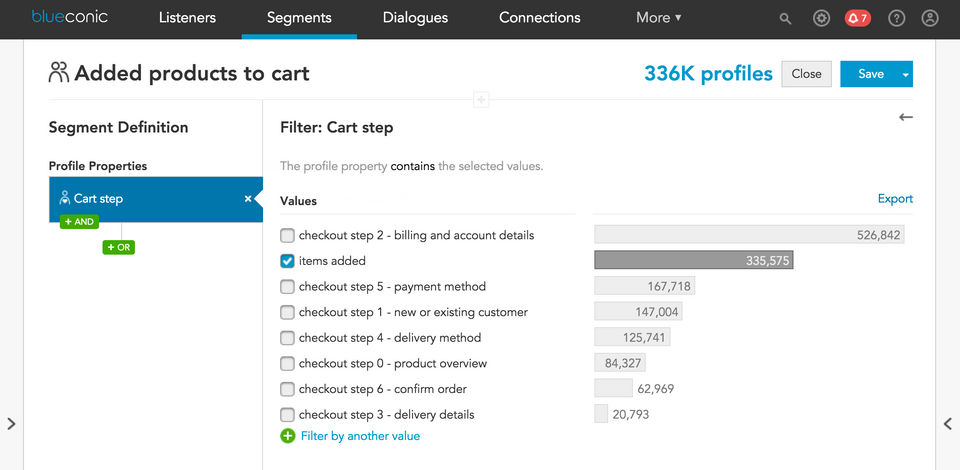Check the checkout step 2 billing checkbox

coord(288,235)
